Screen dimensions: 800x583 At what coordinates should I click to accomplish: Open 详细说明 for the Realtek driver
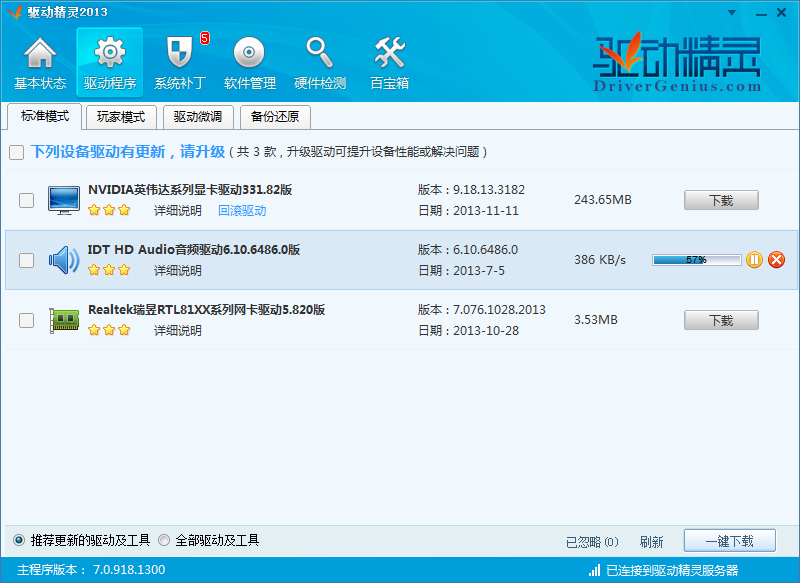pos(178,331)
